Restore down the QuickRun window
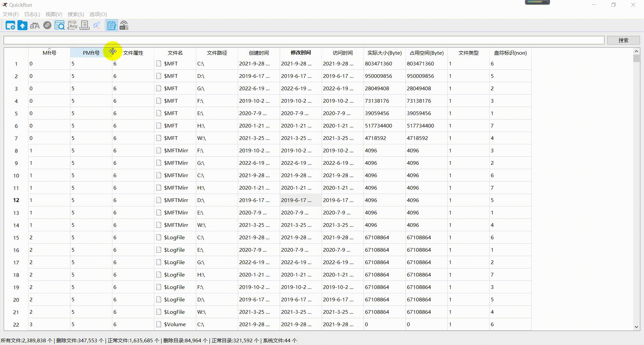The image size is (644, 345). pos(613,5)
